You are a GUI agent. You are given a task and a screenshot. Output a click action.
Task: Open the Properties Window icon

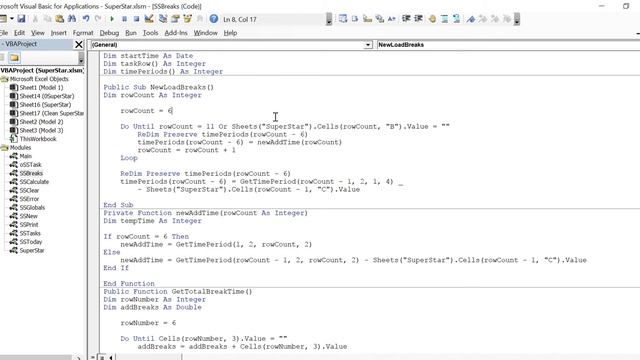(175, 19)
